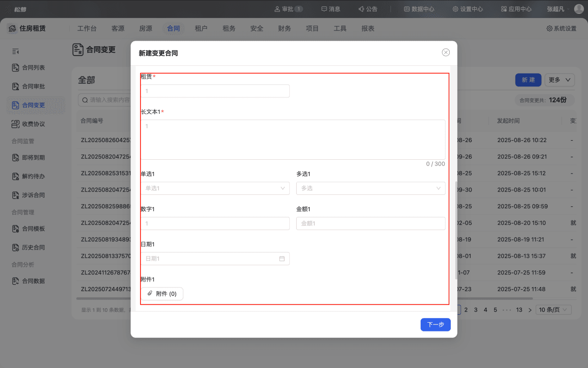Open the 日期1 date picker

(x=215, y=259)
